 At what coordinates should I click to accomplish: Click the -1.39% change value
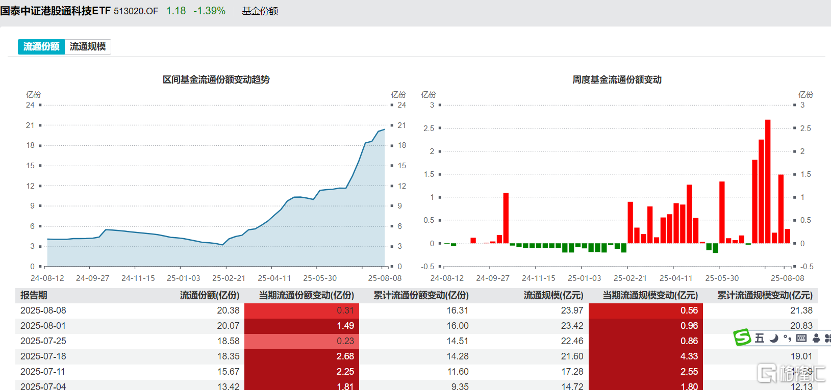[x=209, y=11]
